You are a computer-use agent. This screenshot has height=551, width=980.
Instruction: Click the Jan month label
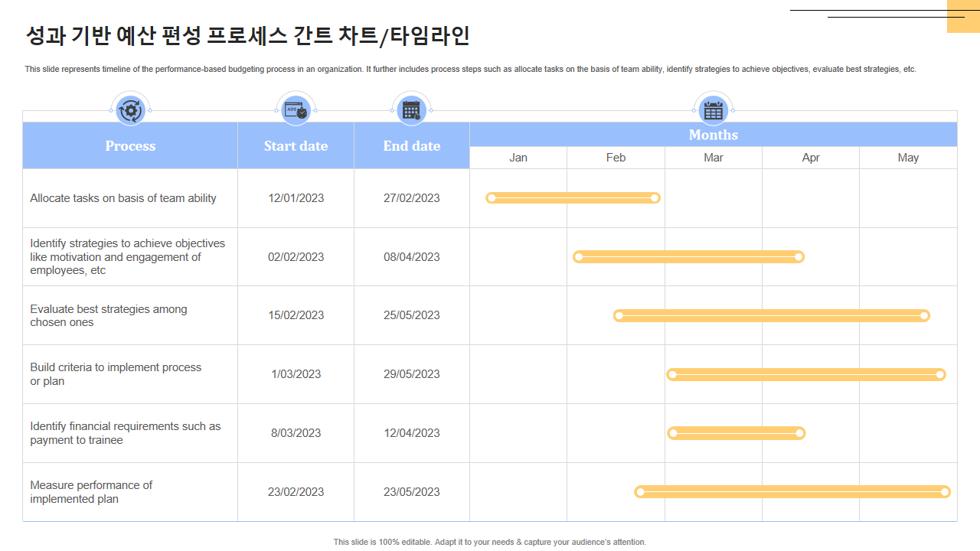518,158
